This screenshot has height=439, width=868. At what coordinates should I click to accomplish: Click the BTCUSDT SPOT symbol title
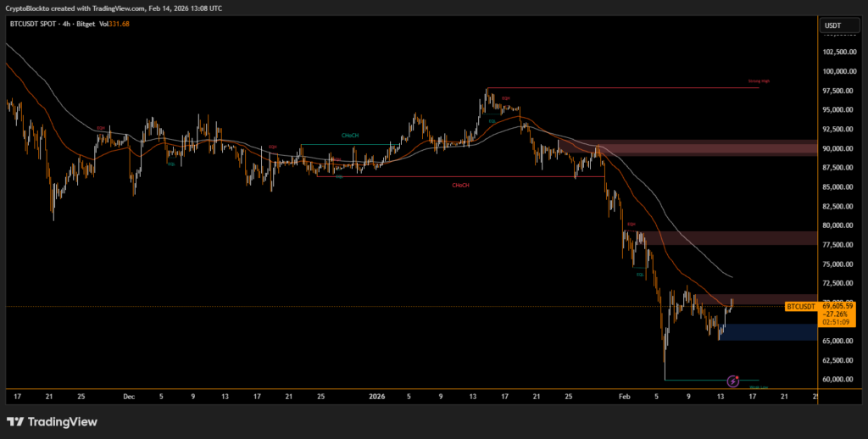coord(35,25)
